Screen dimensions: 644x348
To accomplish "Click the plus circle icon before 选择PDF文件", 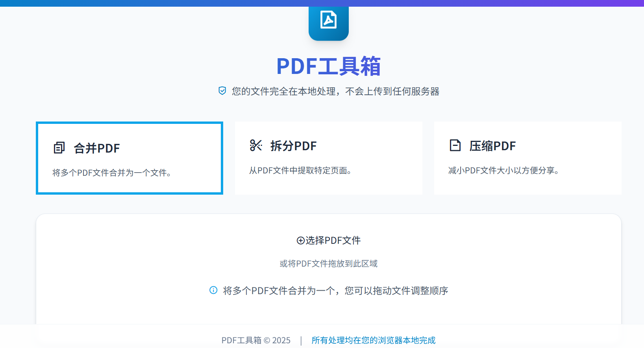I will [300, 240].
